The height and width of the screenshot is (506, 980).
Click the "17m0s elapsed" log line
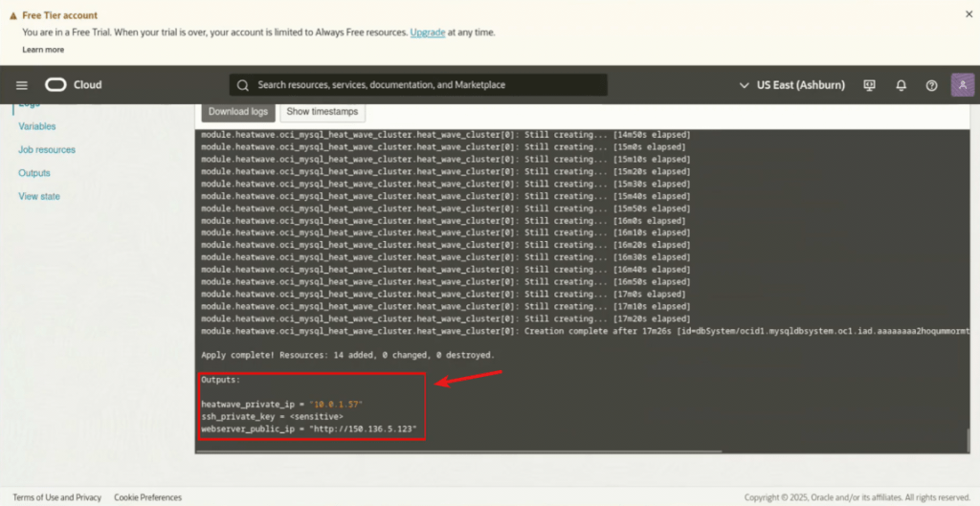(x=444, y=294)
